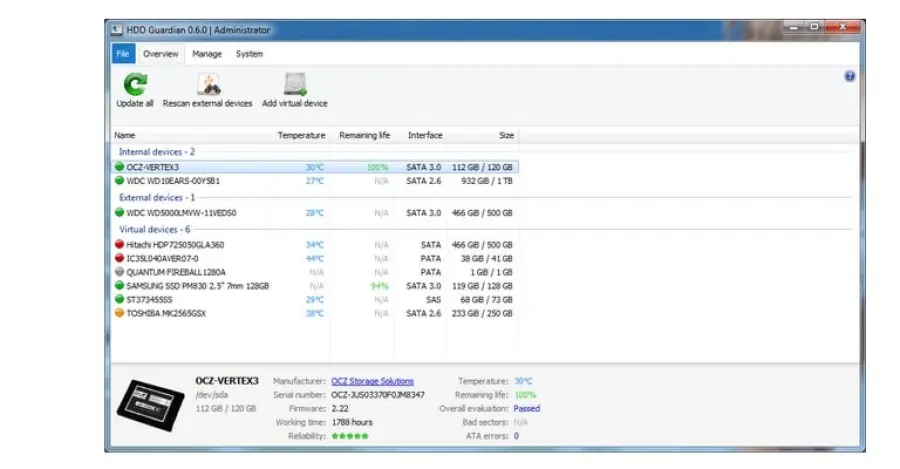Collapse the Virtual devices - 6 group
900x469 pixels.
[x=154, y=230]
